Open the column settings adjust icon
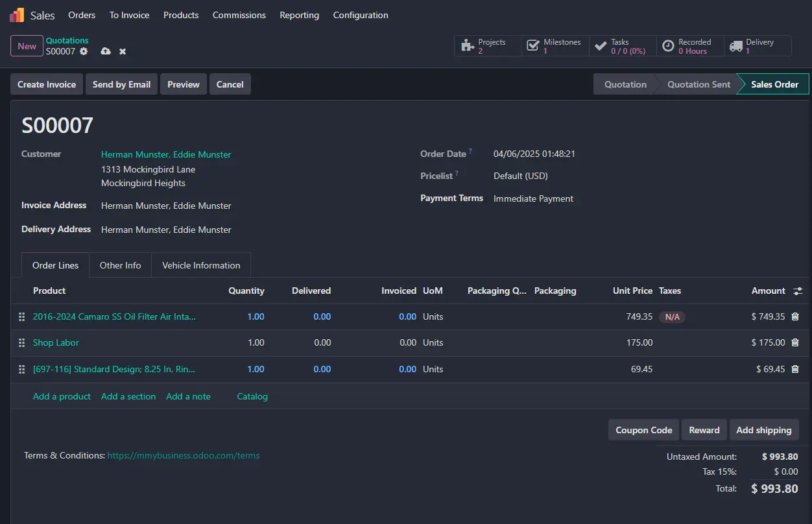Image resolution: width=812 pixels, height=524 pixels. point(798,291)
